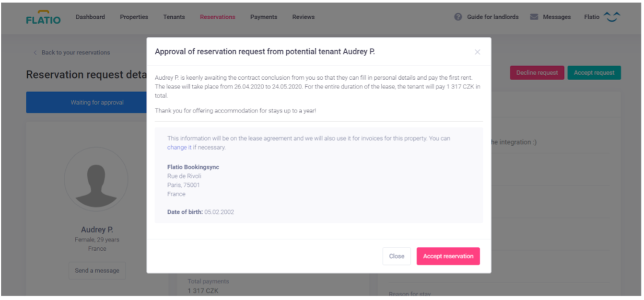Open the Reviews page
Image resolution: width=644 pixels, height=300 pixels.
click(x=304, y=17)
